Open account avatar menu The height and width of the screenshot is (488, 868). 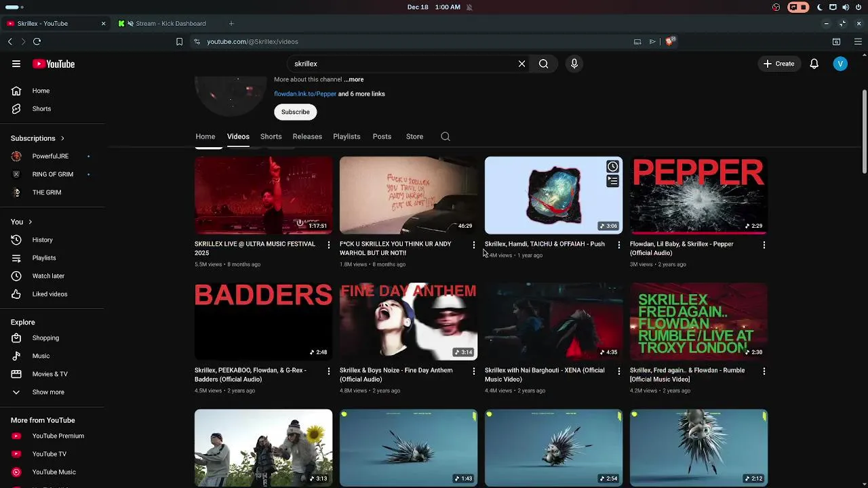point(840,64)
